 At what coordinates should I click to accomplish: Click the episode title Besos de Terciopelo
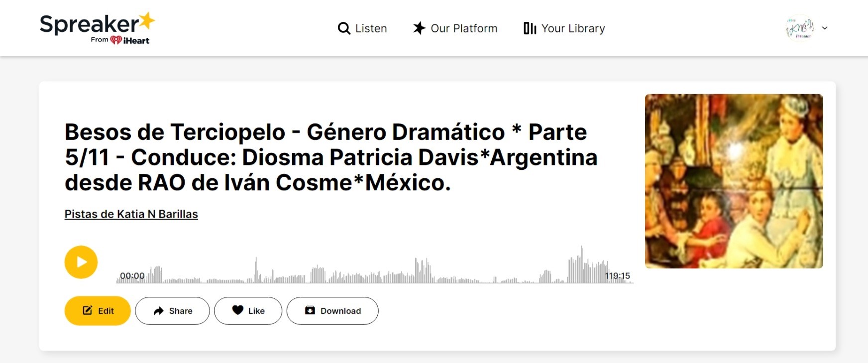coord(331,157)
